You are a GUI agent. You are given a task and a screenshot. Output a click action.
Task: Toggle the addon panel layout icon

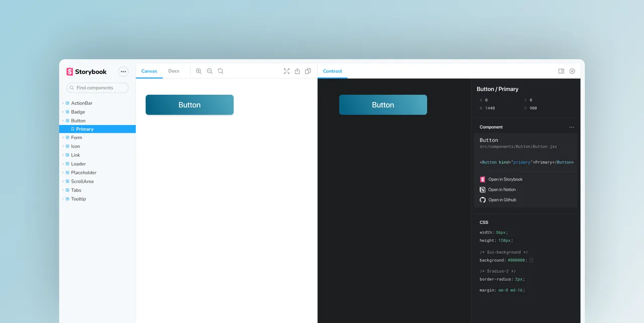[561, 71]
